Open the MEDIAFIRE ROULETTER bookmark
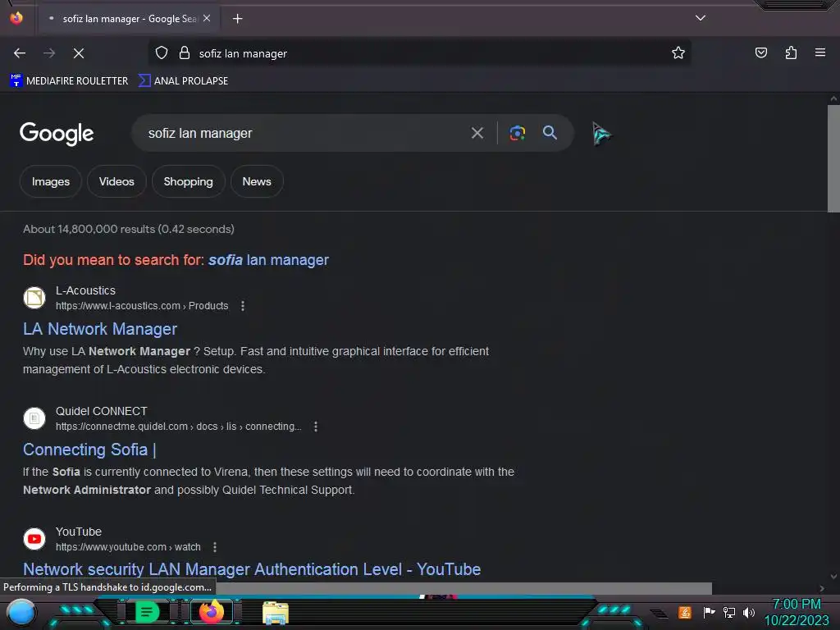Image resolution: width=840 pixels, height=630 pixels. tap(69, 81)
